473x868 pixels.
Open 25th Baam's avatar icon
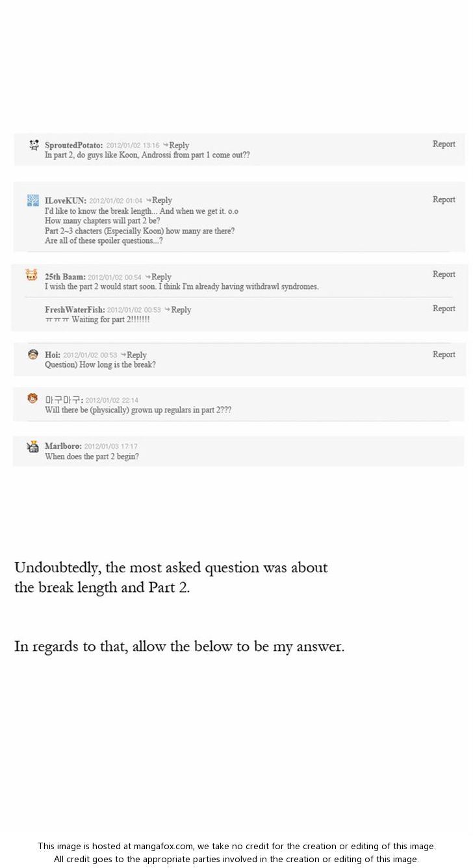point(32,275)
